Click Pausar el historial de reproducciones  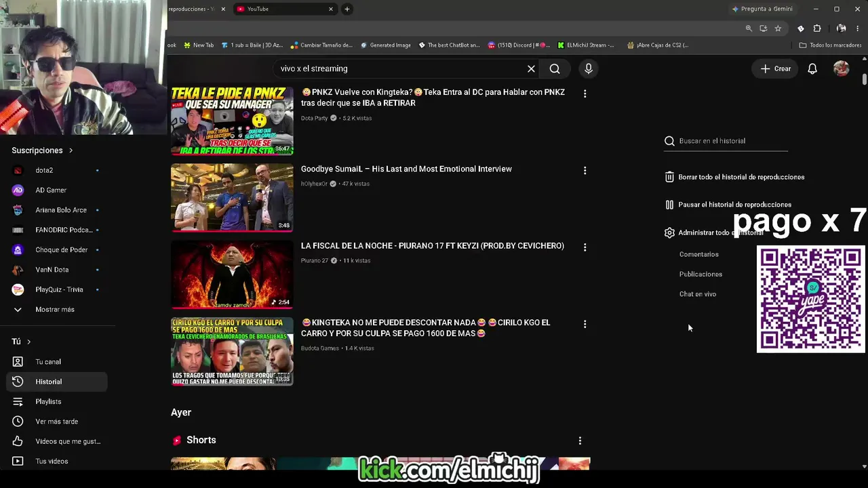(x=728, y=205)
